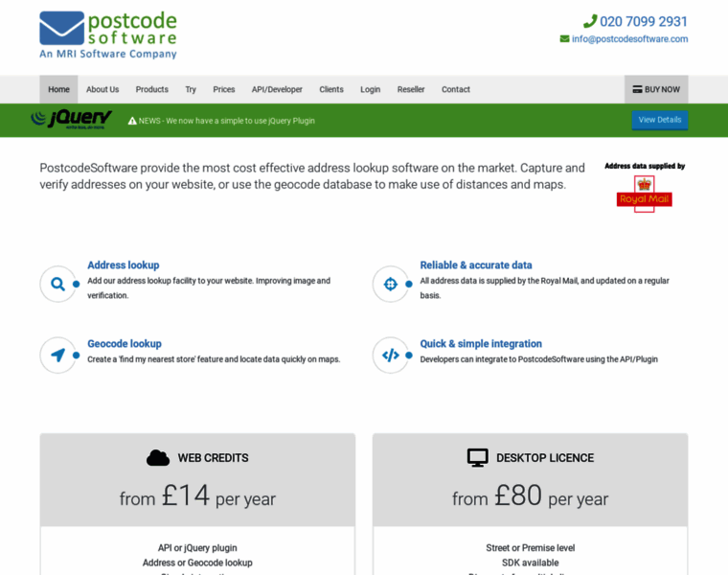Click the Street or Premise level text
This screenshot has width=728, height=575.
click(x=531, y=548)
